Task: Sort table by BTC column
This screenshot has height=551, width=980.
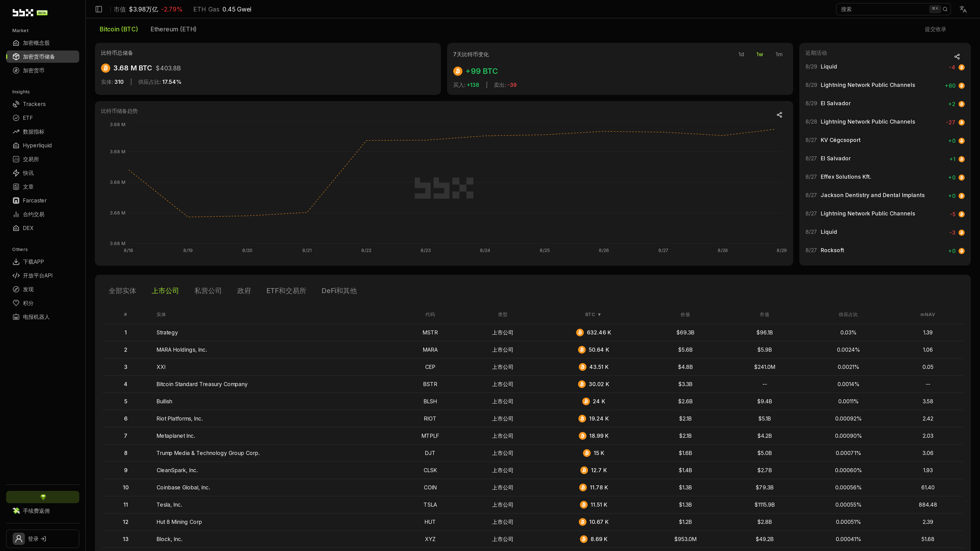Action: pyautogui.click(x=593, y=315)
